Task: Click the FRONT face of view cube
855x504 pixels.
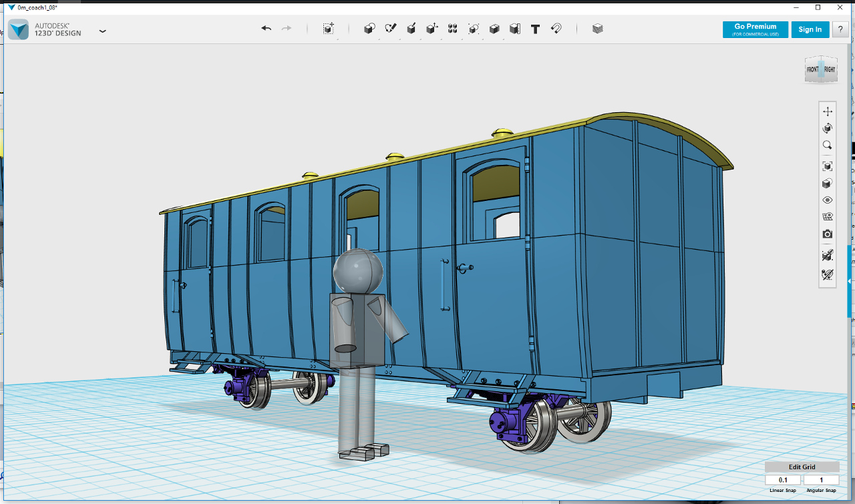Action: tap(813, 69)
